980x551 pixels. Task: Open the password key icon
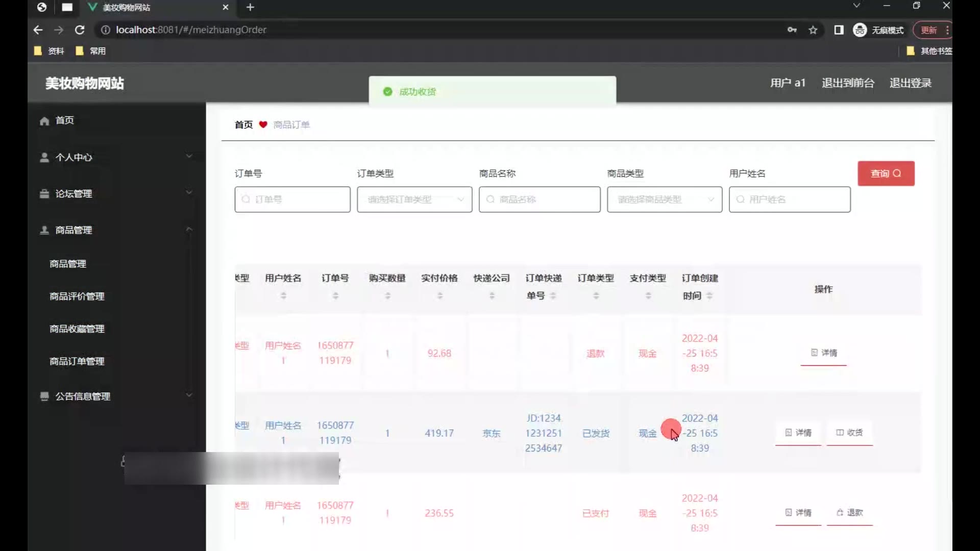(792, 30)
